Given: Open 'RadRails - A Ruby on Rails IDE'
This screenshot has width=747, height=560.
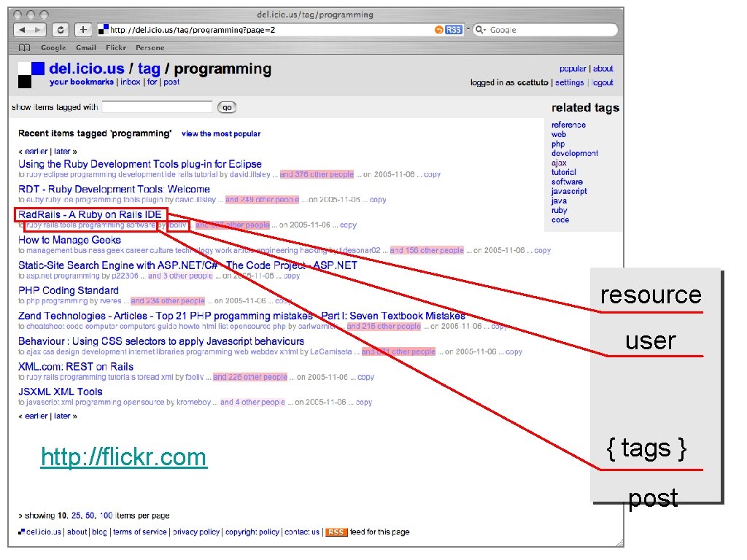Looking at the screenshot, I should [90, 215].
